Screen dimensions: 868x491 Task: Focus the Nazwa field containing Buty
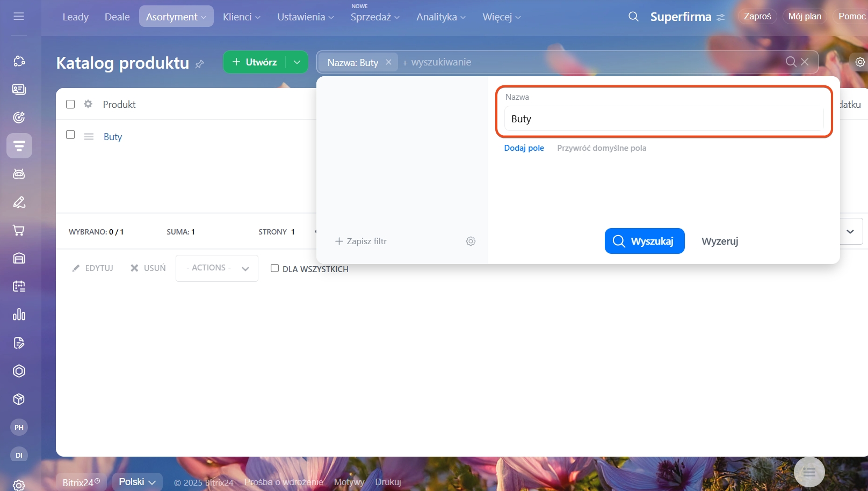(x=664, y=119)
